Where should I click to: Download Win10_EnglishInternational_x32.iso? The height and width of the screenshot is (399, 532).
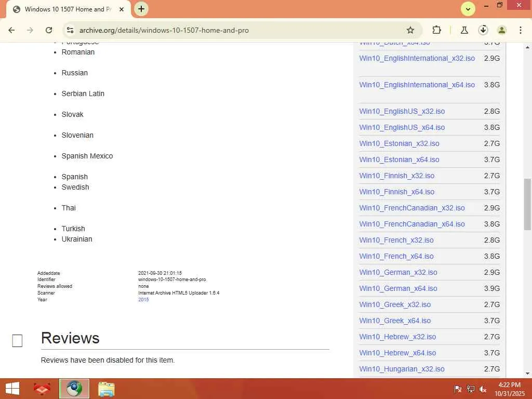[417, 58]
